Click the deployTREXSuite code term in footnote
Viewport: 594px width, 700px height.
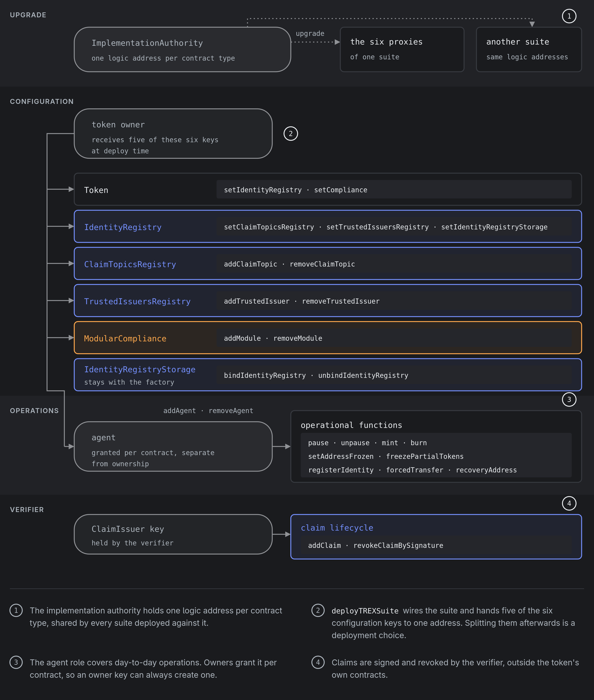click(365, 611)
